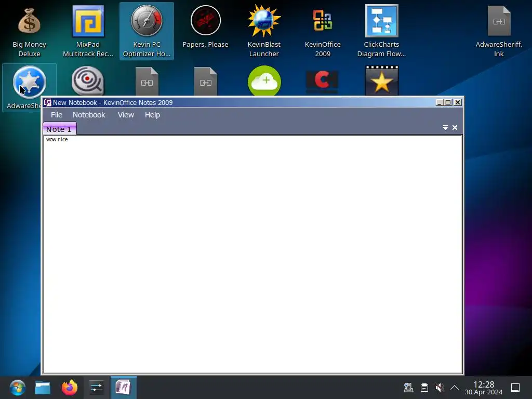Open ClickCharts Diagram Flowchart icon
The width and height of the screenshot is (532, 399).
(x=381, y=31)
